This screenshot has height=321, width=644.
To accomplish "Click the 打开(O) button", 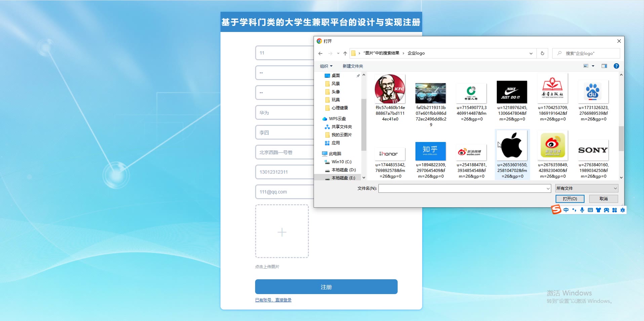I will 570,199.
